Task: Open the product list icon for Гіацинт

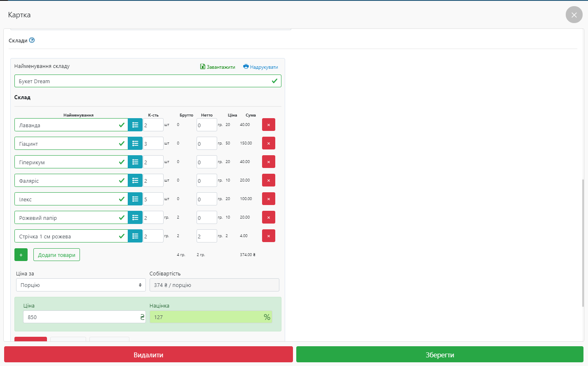Action: pos(135,143)
